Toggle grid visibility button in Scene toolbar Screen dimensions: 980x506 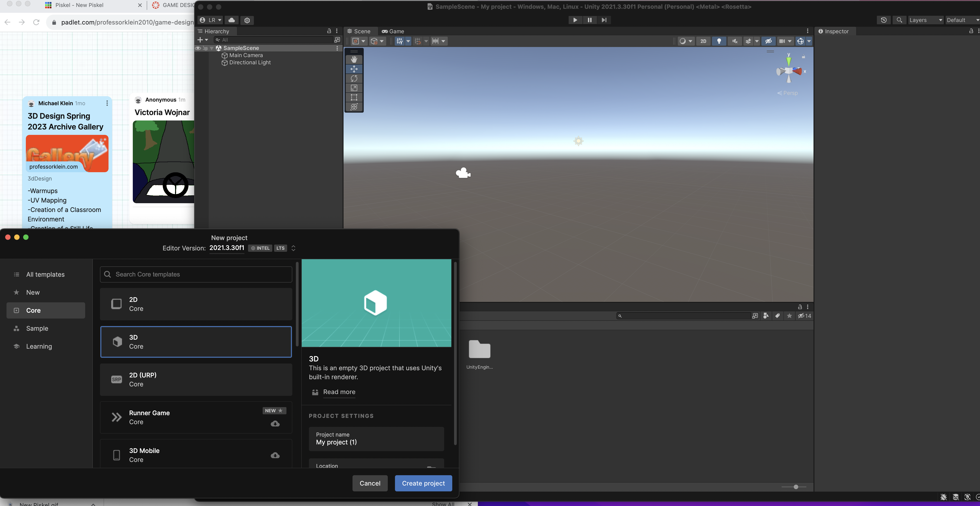399,41
